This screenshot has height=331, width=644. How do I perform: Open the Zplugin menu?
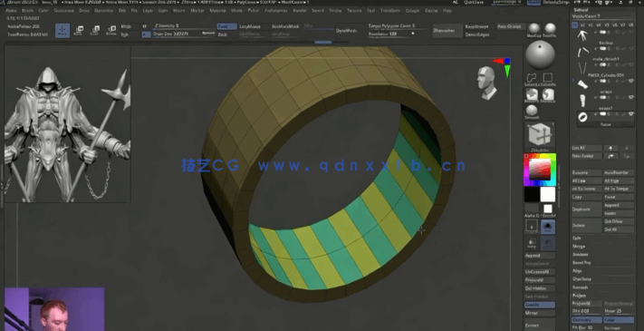pyautogui.click(x=412, y=10)
